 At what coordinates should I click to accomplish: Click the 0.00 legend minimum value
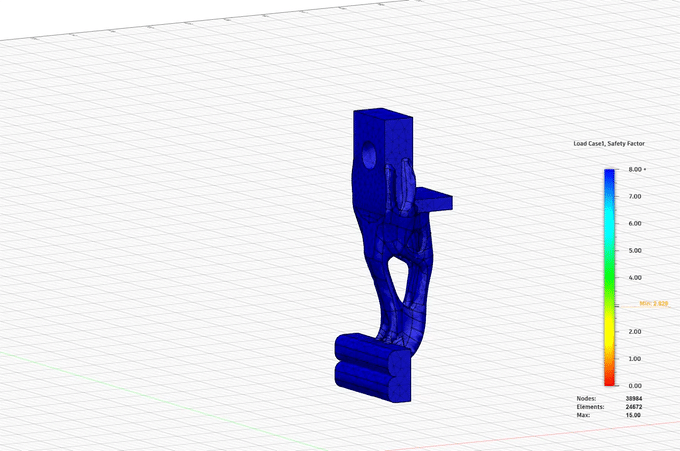(635, 386)
